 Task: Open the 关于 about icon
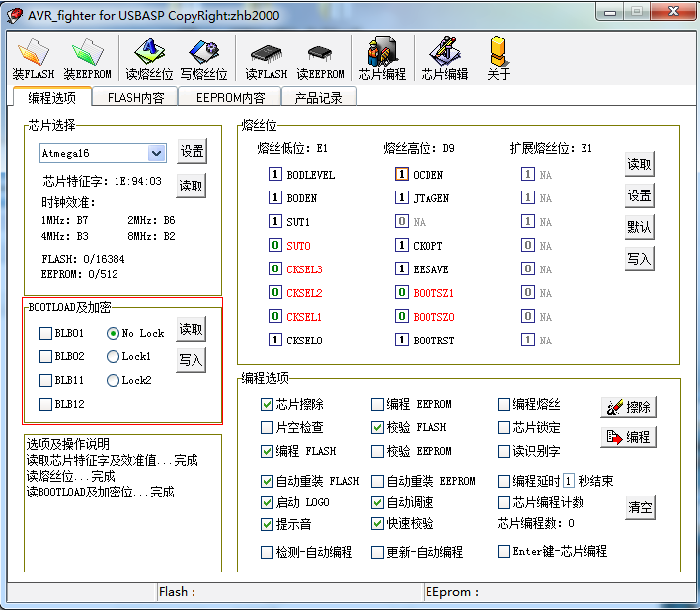498,59
